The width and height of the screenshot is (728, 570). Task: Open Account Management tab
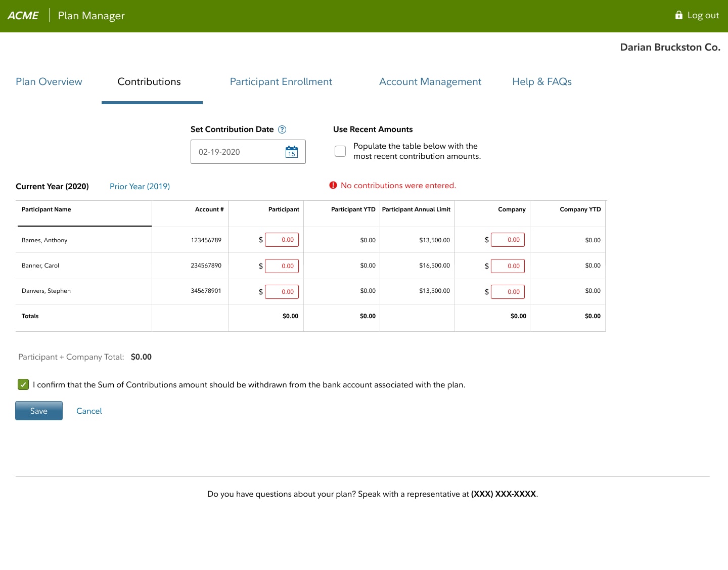click(x=430, y=82)
